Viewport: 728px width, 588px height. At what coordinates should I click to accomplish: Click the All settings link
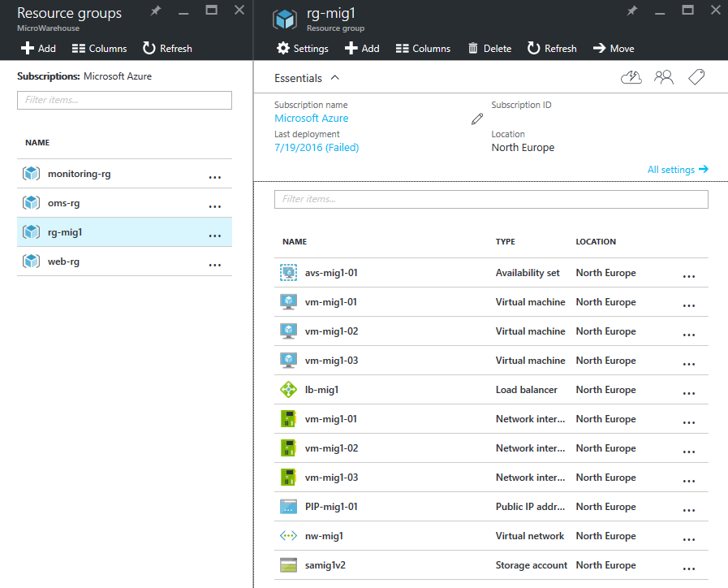click(677, 170)
